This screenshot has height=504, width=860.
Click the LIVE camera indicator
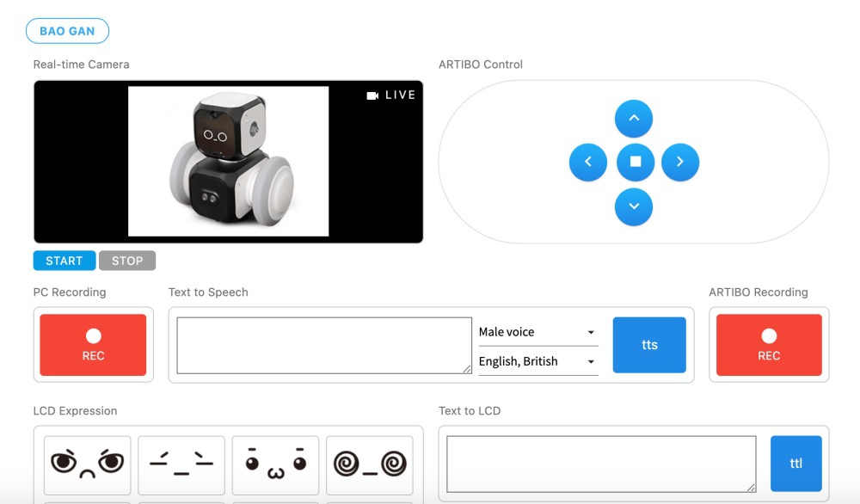click(390, 95)
